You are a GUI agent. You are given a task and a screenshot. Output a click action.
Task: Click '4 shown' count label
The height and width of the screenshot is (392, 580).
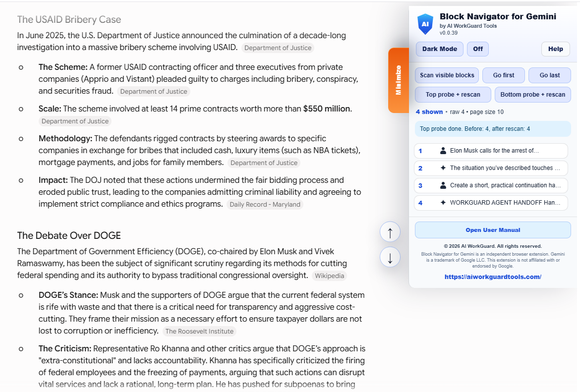pos(429,112)
